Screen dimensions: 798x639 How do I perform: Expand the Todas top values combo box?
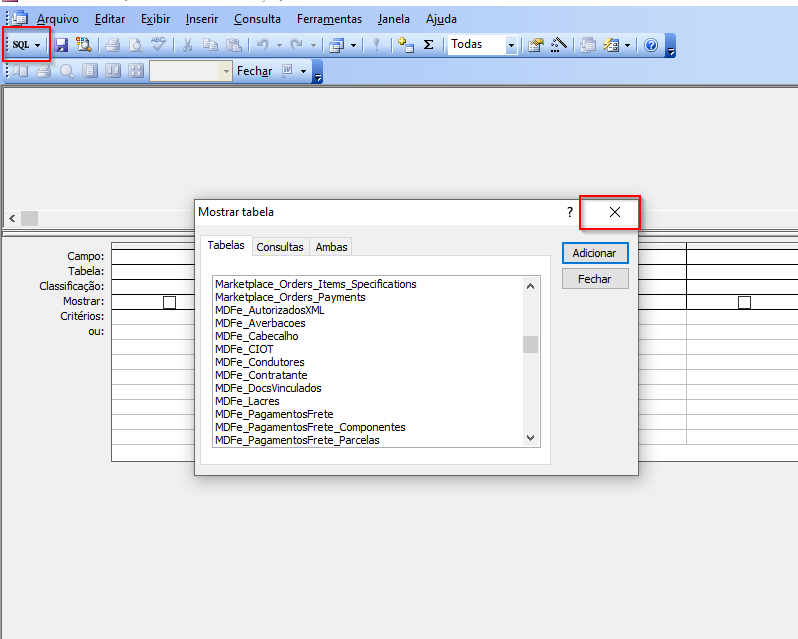511,45
